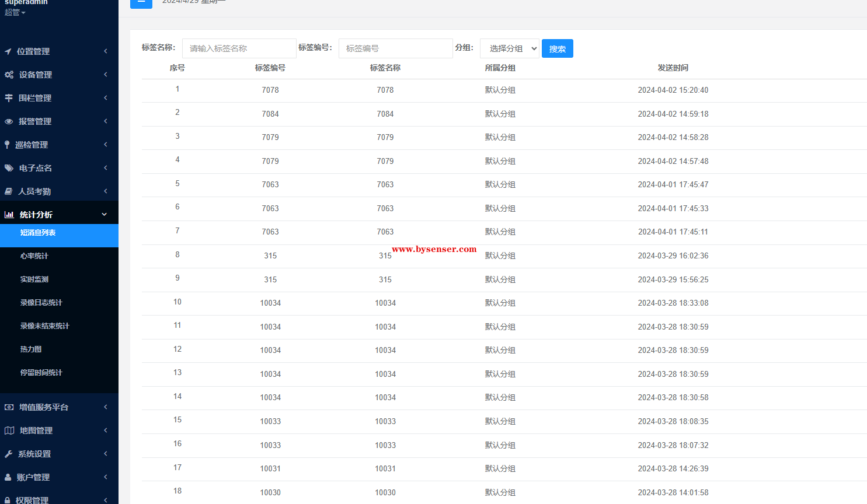
Task: Click the lock icon beside 权限管理
Action: (x=8, y=500)
